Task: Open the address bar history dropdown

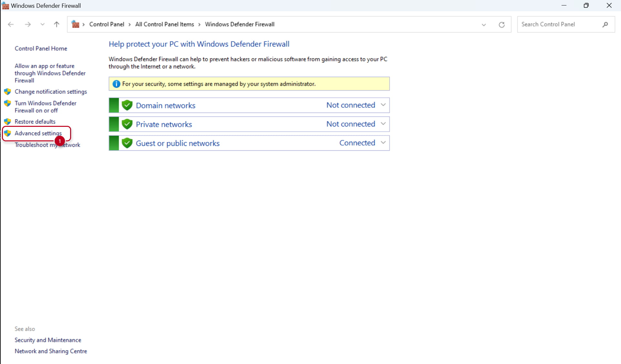Action: click(x=484, y=25)
